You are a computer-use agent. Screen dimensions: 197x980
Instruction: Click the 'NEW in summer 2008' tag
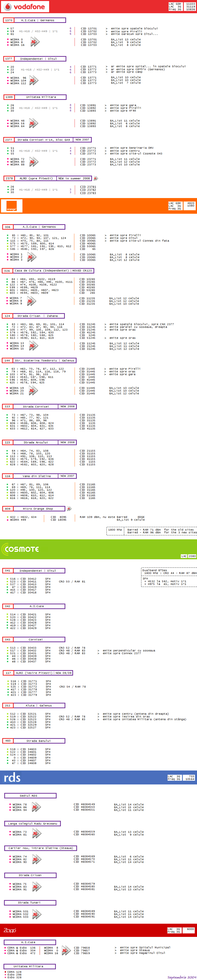[x=74, y=178]
